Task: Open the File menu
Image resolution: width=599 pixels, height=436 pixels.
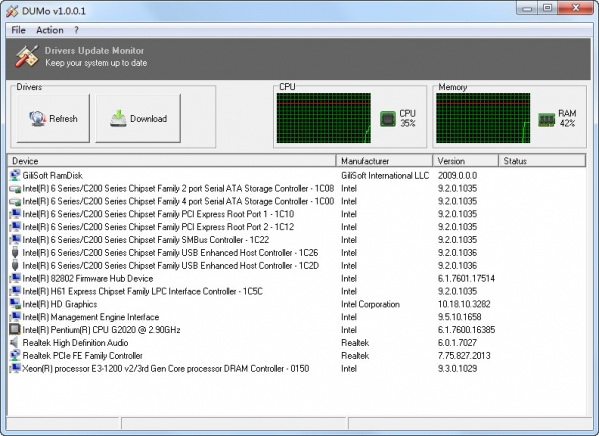Action: (18, 30)
